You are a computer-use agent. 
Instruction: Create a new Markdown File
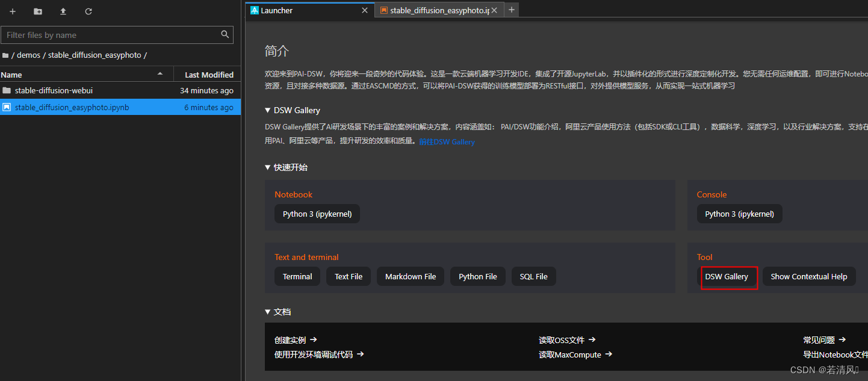click(x=411, y=276)
